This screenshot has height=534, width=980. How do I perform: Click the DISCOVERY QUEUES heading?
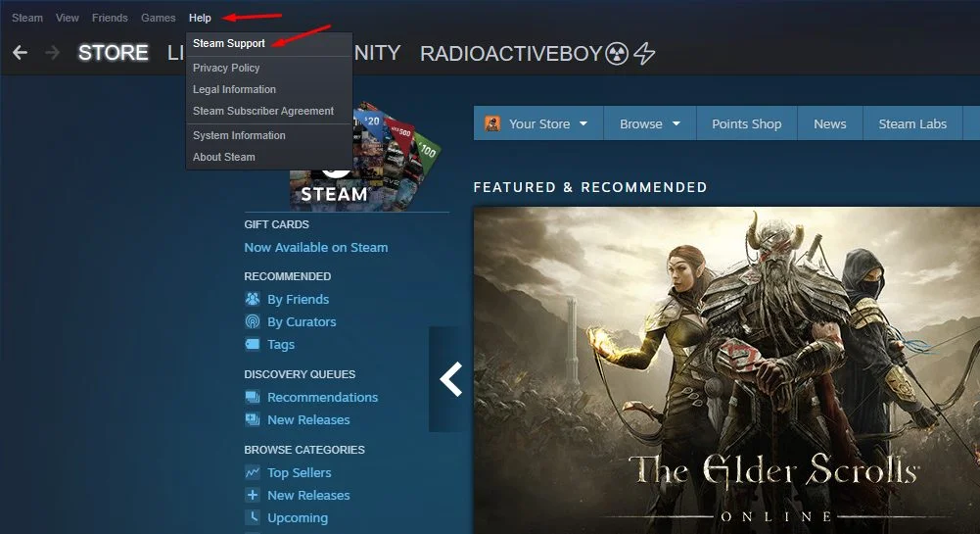(x=300, y=374)
